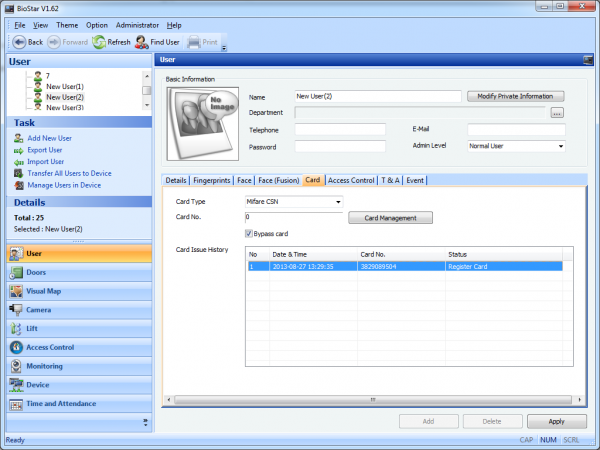
Task: Click the Apply button
Action: [x=556, y=422]
